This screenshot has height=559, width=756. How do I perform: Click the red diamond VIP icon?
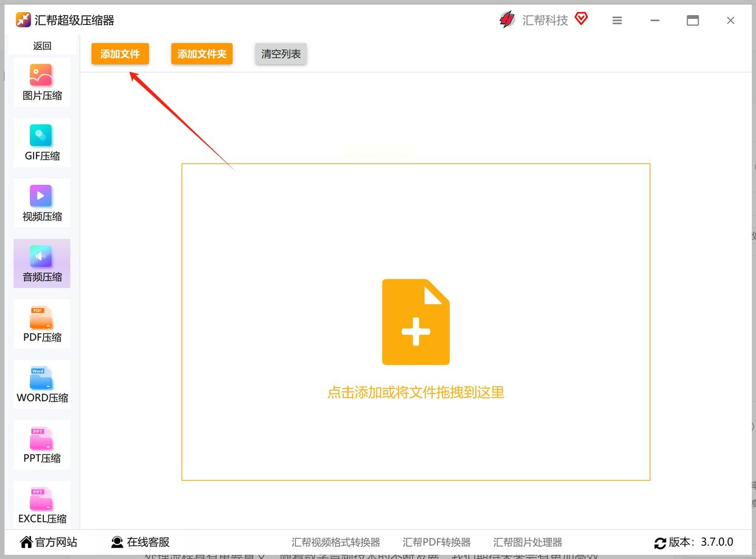[x=581, y=19]
